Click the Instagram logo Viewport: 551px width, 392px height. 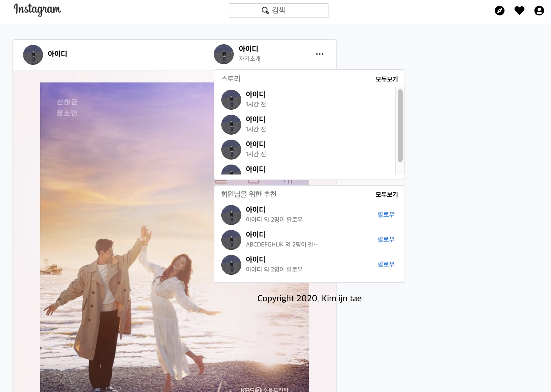click(x=37, y=10)
